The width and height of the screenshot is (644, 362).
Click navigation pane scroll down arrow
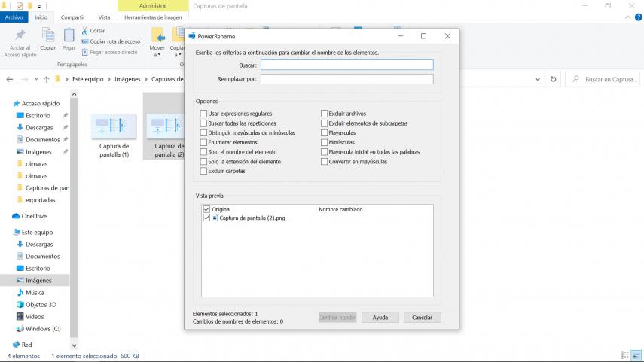(x=74, y=345)
